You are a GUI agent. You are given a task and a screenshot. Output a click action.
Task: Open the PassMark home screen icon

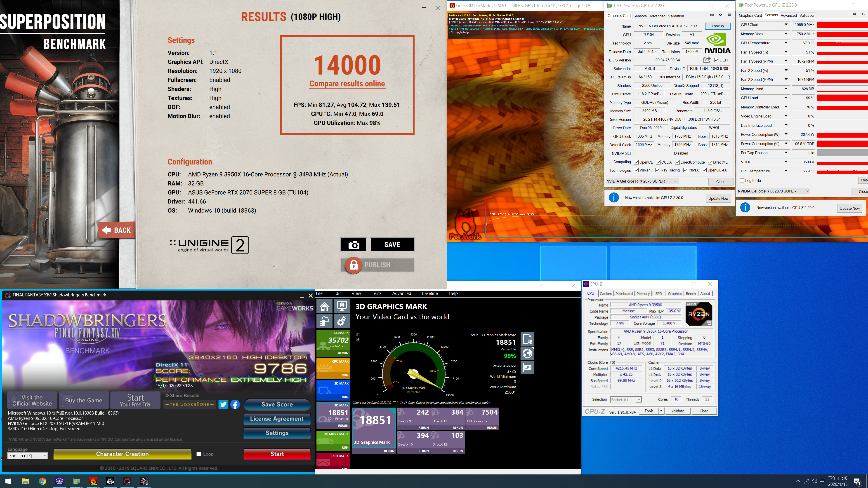pyautogui.click(x=325, y=306)
